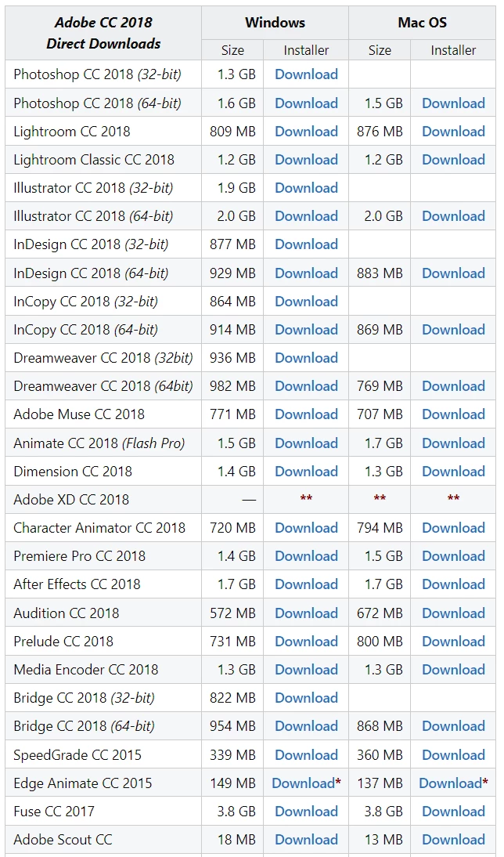This screenshot has height=857, width=504.
Task: Click Adobe XD Windows installer double-asterisk note
Action: point(306,499)
